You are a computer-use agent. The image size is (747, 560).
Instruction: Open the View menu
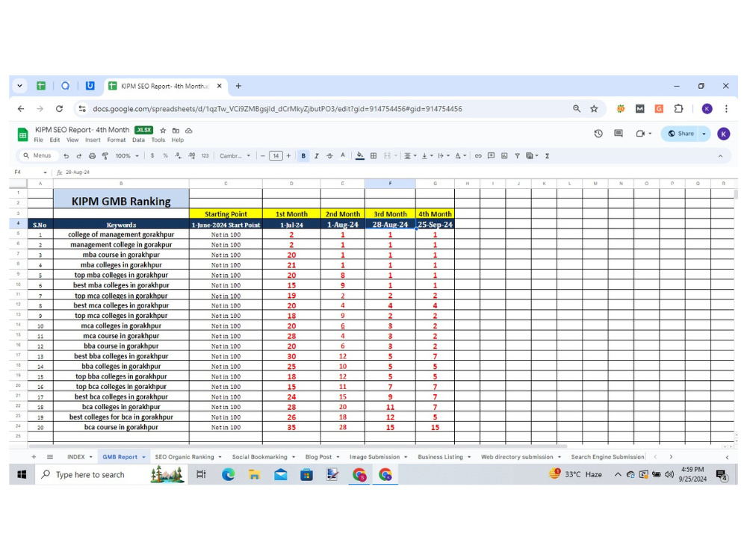(72, 140)
